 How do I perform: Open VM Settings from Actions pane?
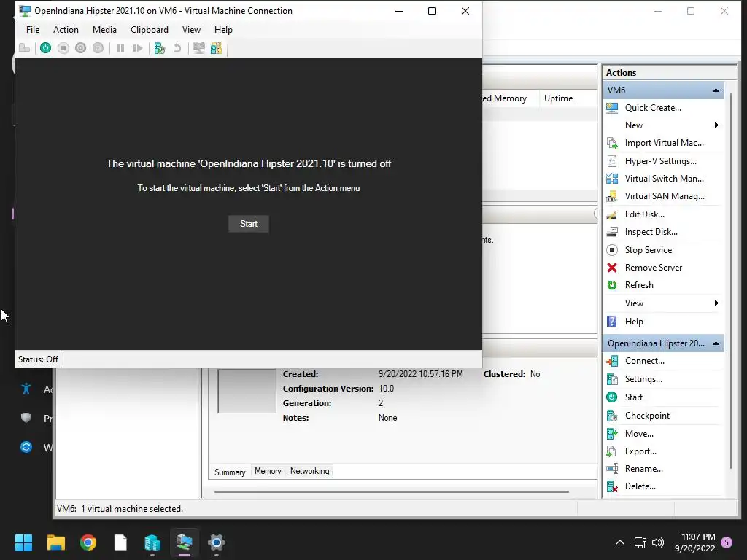(643, 379)
